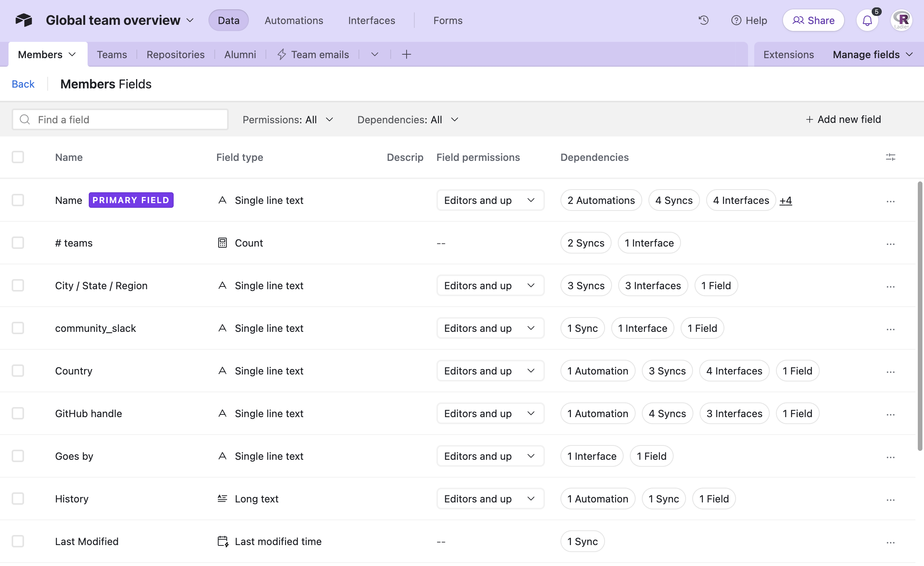Switch to the Interfaces tab

372,20
